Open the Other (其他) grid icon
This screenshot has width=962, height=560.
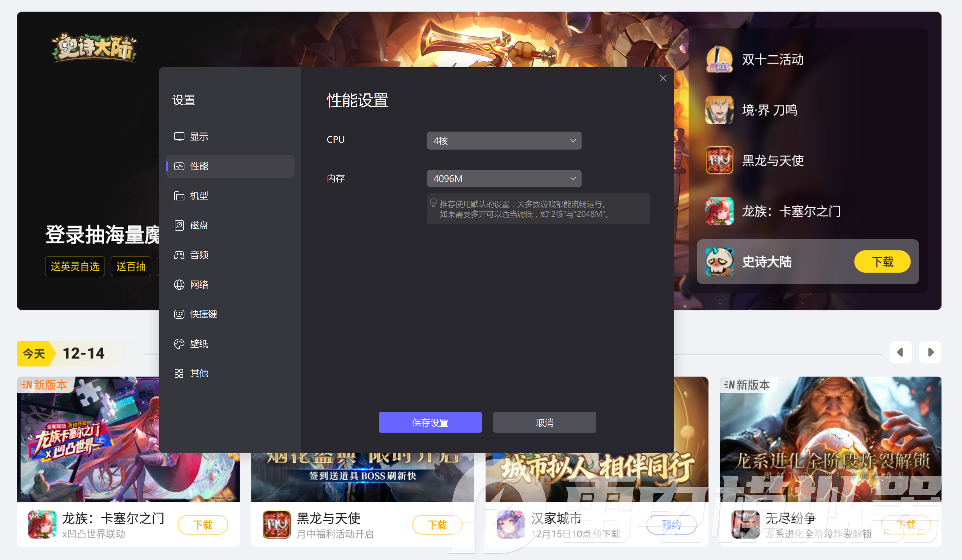tap(179, 373)
